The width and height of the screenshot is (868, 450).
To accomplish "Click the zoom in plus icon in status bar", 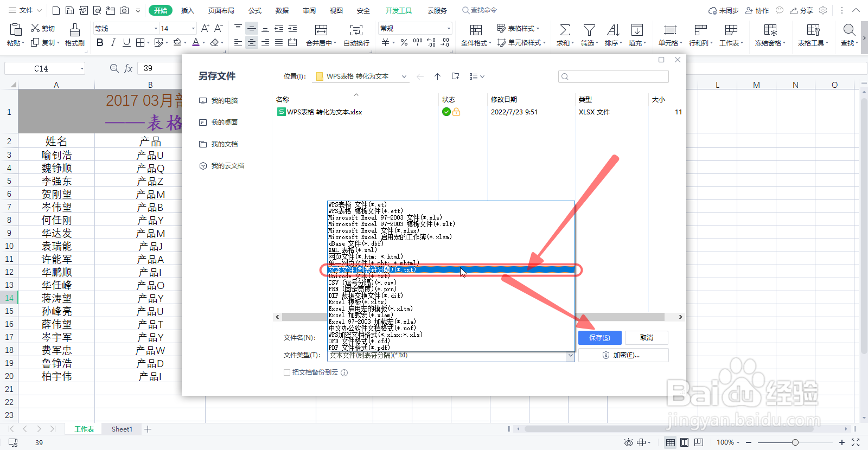I will pos(841,442).
